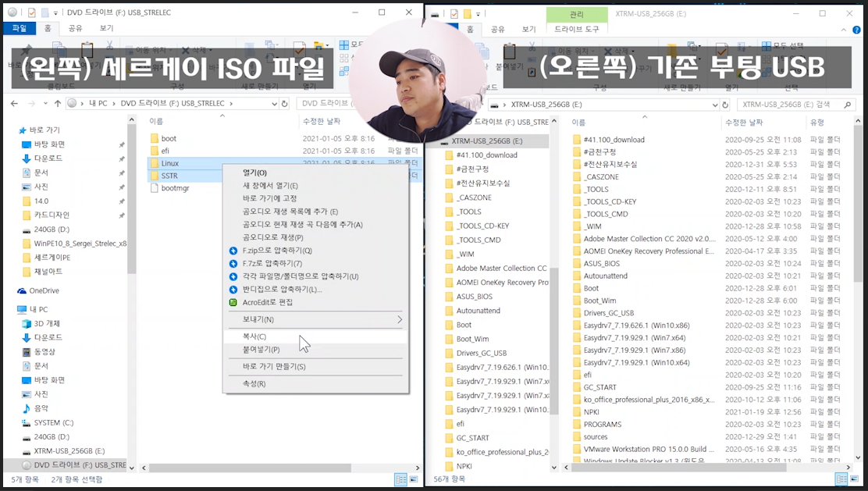Screen dimensions: 868x491
Task: Click F.zip으로 압축하기(Q) compression icon
Action: 233,251
